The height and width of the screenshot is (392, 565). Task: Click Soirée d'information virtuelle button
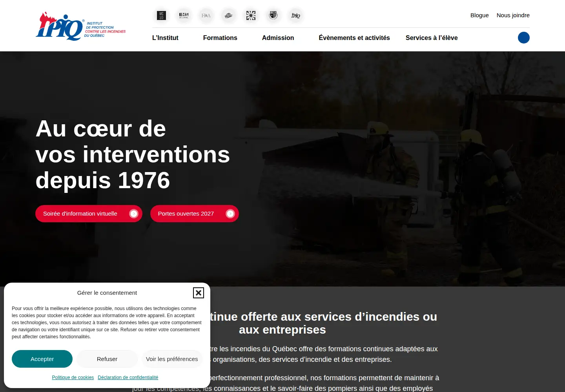click(89, 214)
